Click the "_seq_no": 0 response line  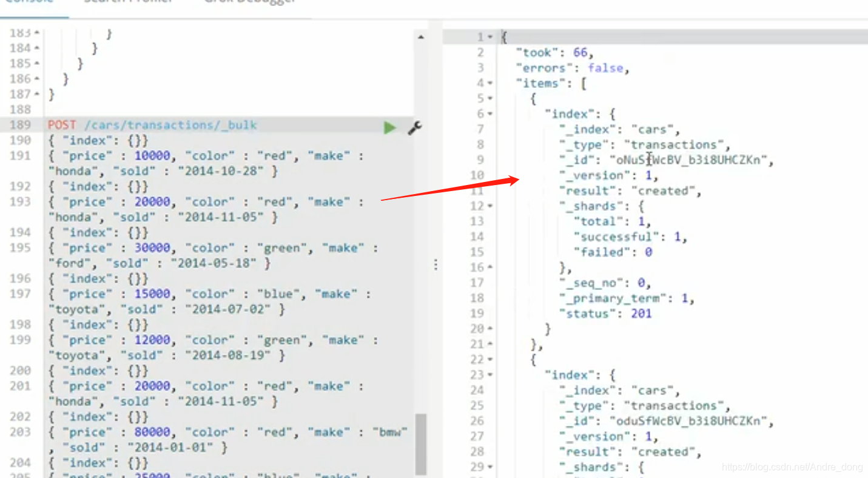605,283
